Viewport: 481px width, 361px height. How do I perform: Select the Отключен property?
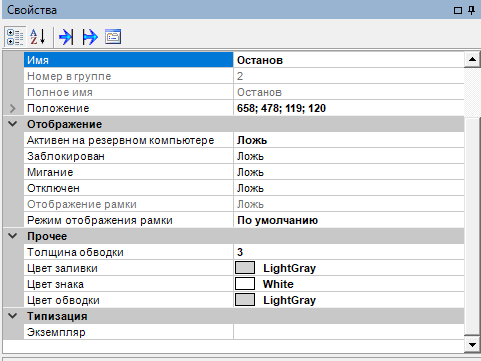pyautogui.click(x=128, y=188)
